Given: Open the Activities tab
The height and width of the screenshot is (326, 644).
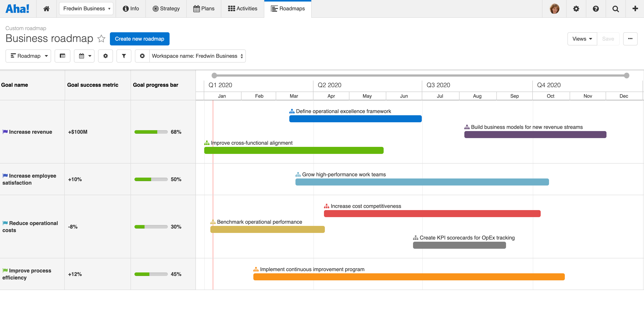Looking at the screenshot, I should pos(242,9).
